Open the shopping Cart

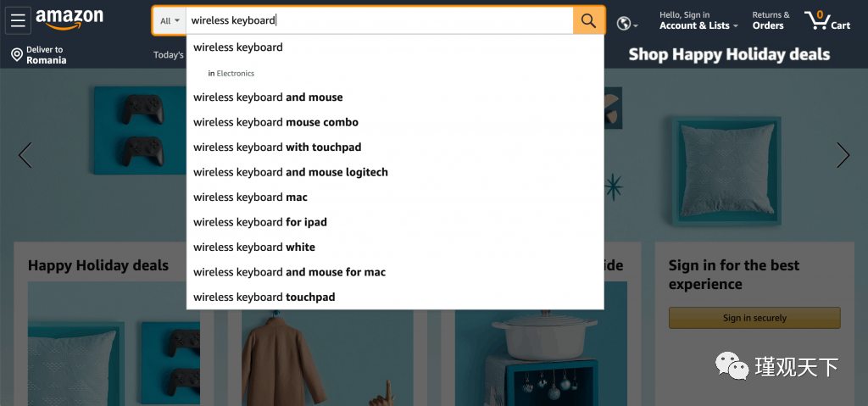[827, 20]
